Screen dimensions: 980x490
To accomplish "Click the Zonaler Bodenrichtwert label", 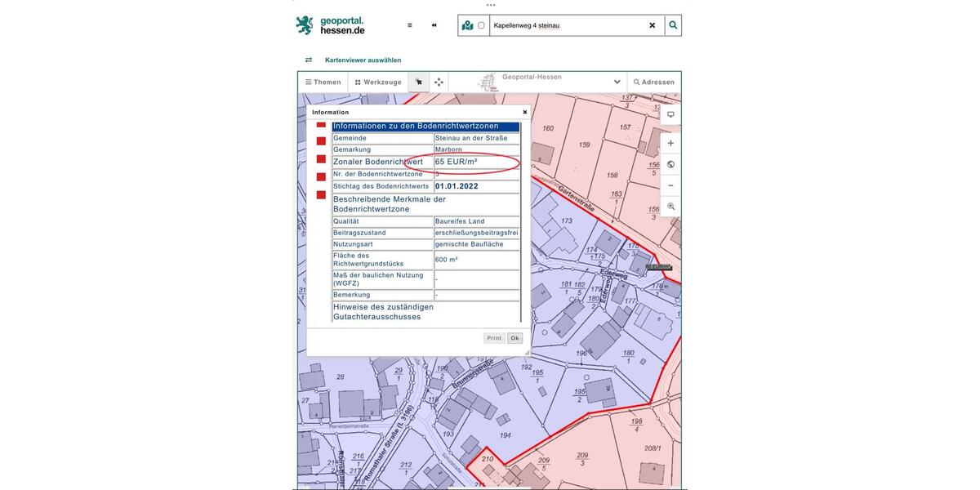I will click(x=378, y=162).
